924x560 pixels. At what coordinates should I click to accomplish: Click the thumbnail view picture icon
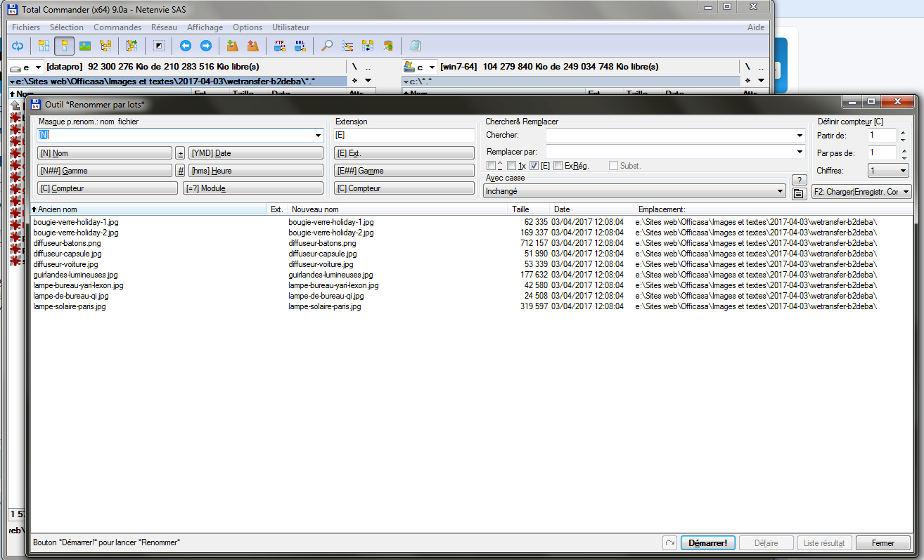pyautogui.click(x=85, y=46)
